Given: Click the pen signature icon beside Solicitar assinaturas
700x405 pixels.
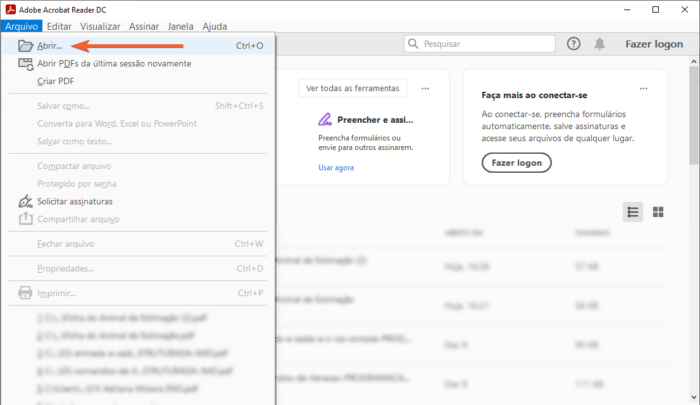Looking at the screenshot, I should [25, 201].
